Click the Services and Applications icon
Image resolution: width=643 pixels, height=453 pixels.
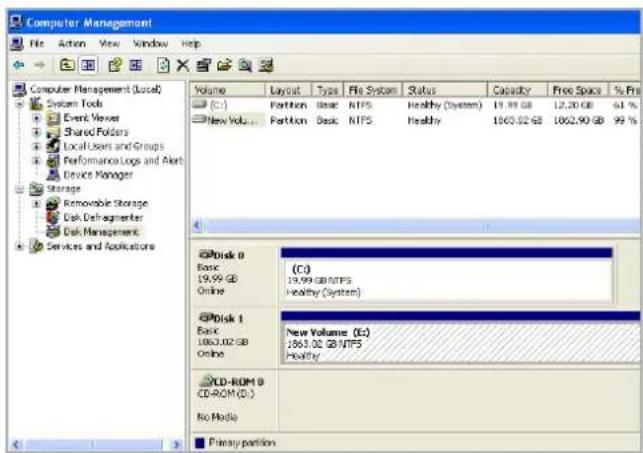(36, 246)
